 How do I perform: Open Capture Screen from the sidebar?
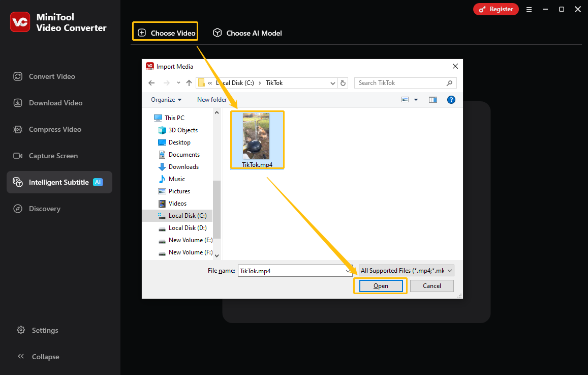46,156
